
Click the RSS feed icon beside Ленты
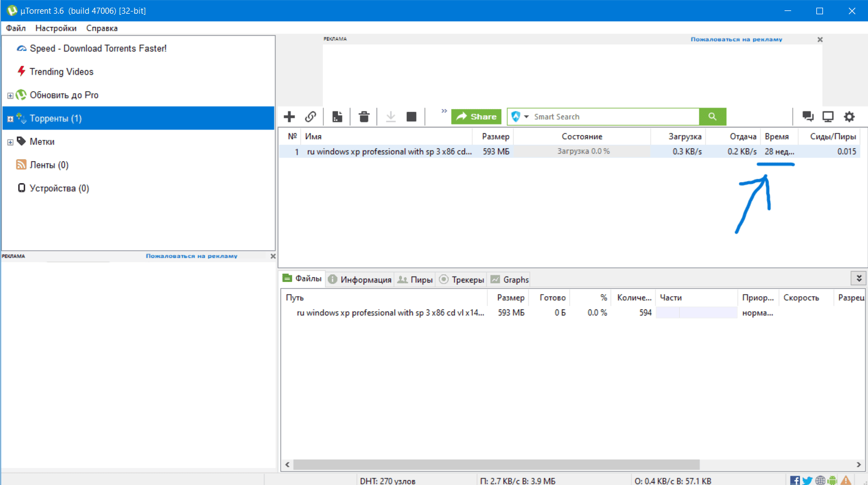(x=21, y=165)
